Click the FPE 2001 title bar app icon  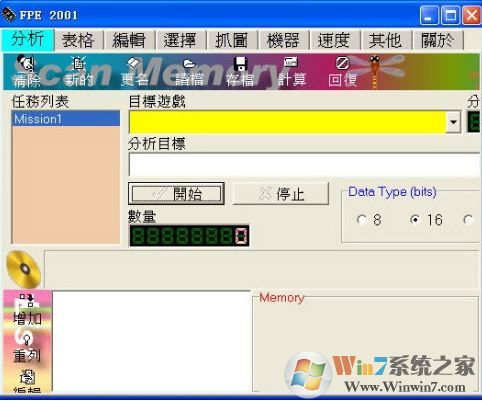coord(9,15)
